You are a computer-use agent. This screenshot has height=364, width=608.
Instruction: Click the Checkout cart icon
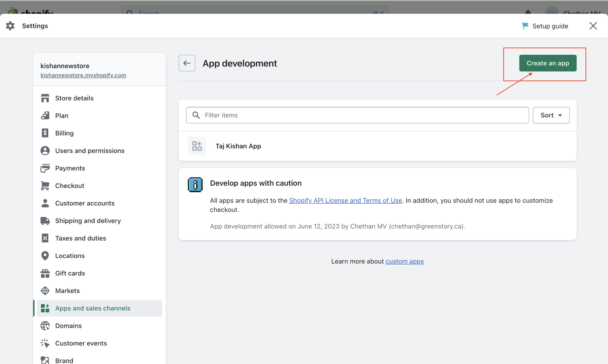[45, 185]
